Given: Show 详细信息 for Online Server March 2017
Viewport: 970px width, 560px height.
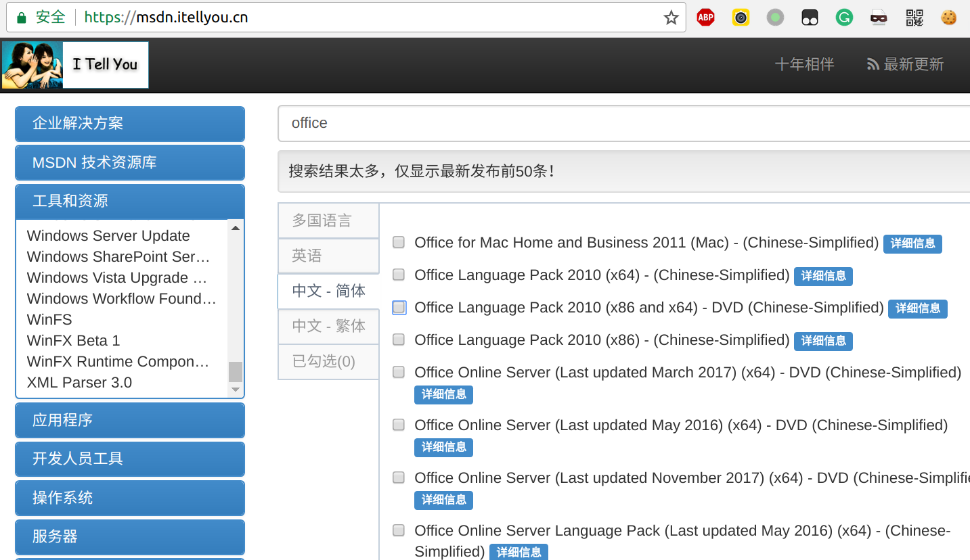Looking at the screenshot, I should point(443,394).
